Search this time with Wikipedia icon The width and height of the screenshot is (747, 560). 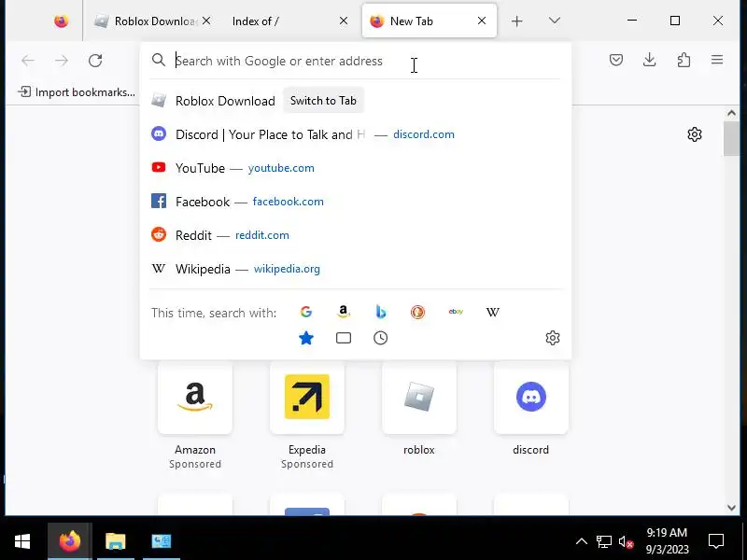pos(493,312)
